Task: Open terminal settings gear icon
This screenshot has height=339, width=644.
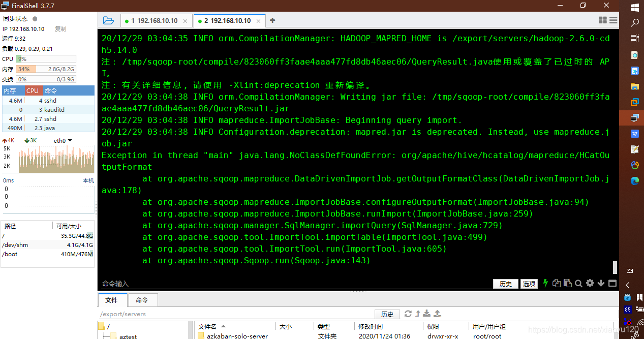Action: (x=590, y=283)
